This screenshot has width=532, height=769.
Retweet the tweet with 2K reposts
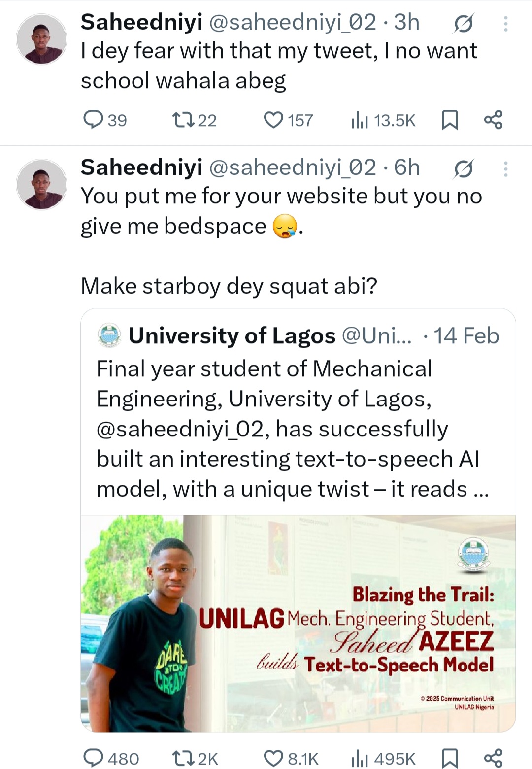click(195, 758)
